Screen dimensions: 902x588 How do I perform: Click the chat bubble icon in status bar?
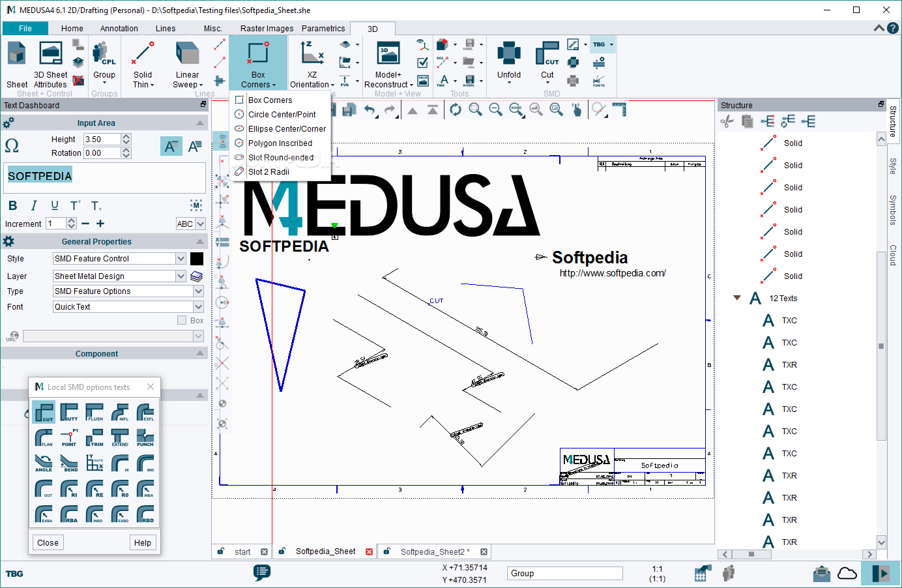(262, 573)
